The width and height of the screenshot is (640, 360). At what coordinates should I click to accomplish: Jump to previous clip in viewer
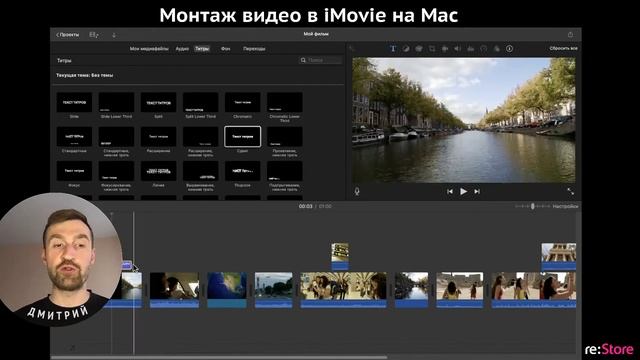[449, 191]
